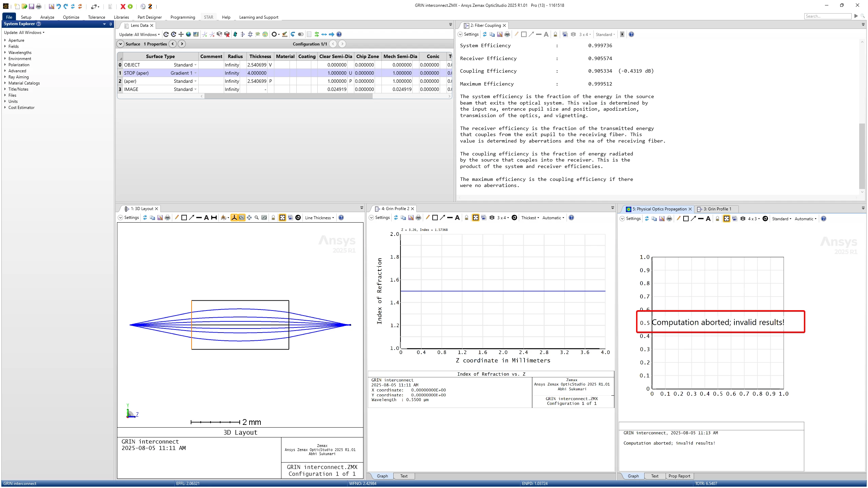Click the Lens Data horizontal scrollbar

click(288, 96)
